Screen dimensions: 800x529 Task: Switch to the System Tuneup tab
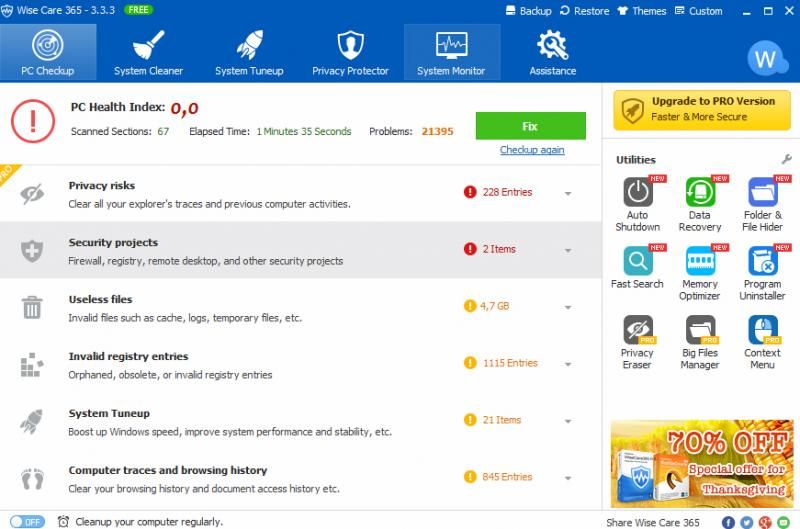249,52
